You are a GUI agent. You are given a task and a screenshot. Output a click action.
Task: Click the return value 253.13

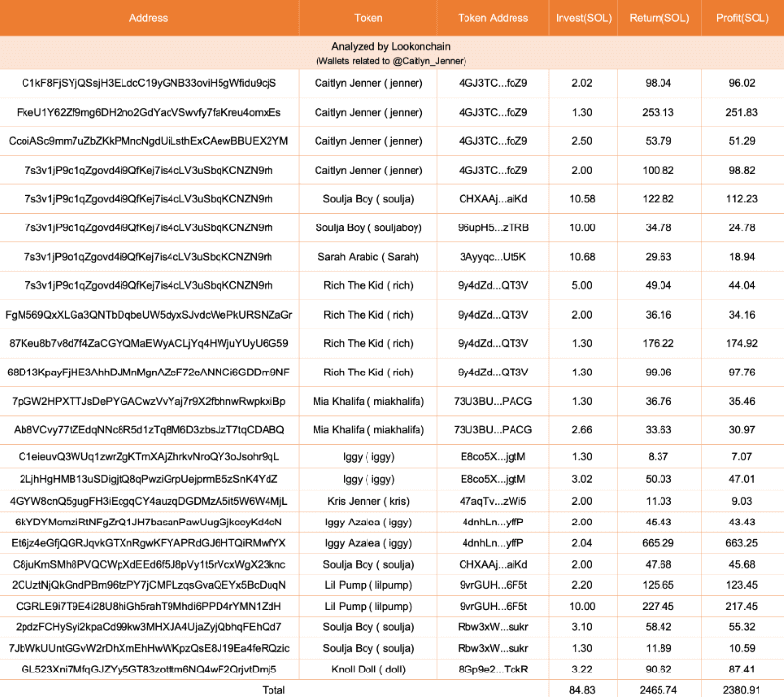659,113
